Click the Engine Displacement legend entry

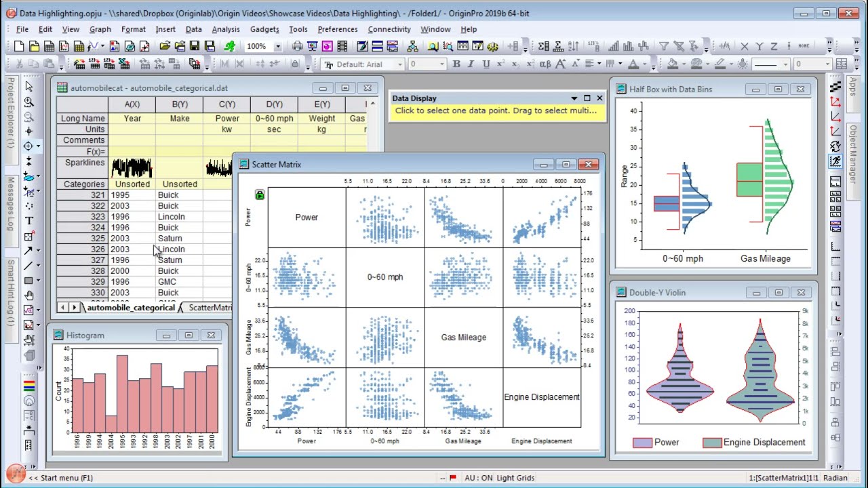tap(754, 443)
